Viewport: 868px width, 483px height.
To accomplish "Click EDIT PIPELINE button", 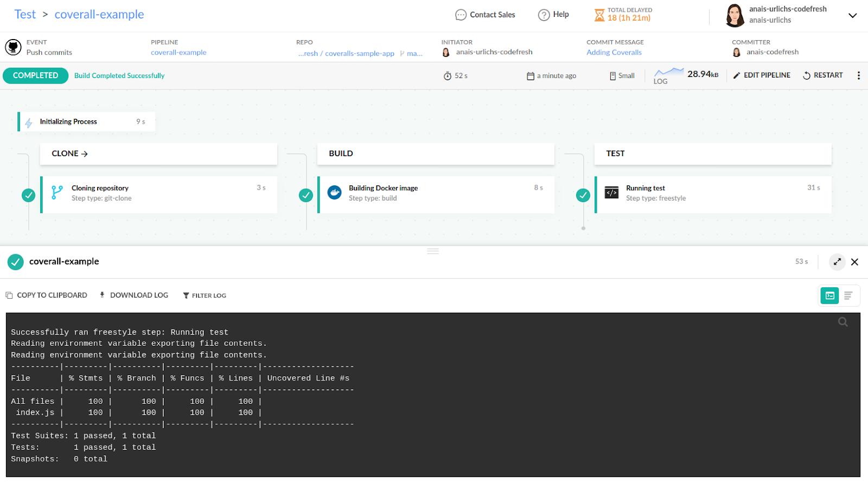I will 762,75.
